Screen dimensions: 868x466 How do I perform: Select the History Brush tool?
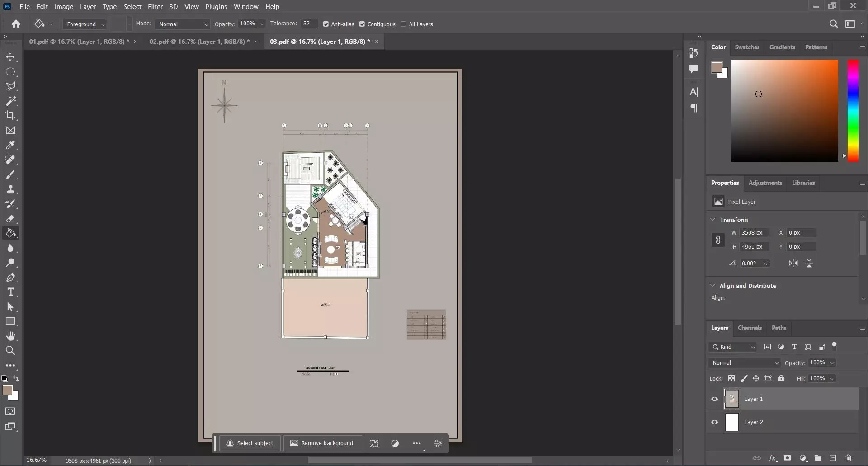click(10, 204)
